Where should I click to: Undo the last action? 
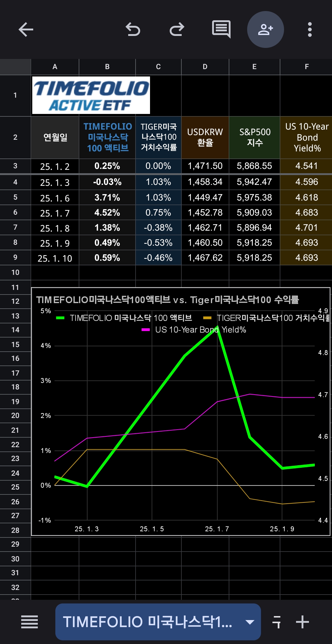click(x=133, y=30)
